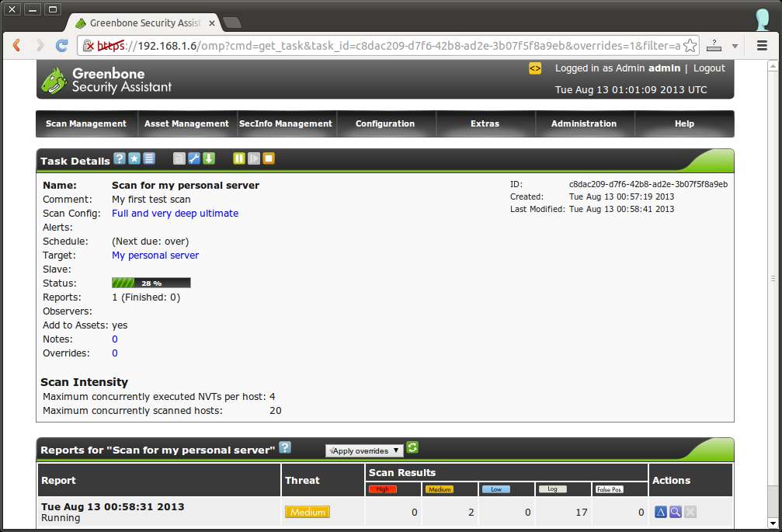
Task: Click the Log column label
Action: [553, 489]
